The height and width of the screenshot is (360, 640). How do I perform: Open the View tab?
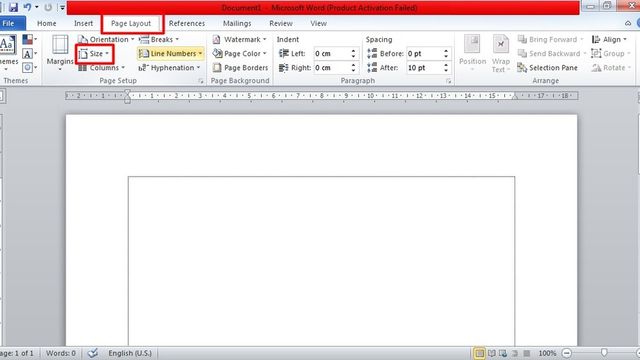(x=318, y=23)
